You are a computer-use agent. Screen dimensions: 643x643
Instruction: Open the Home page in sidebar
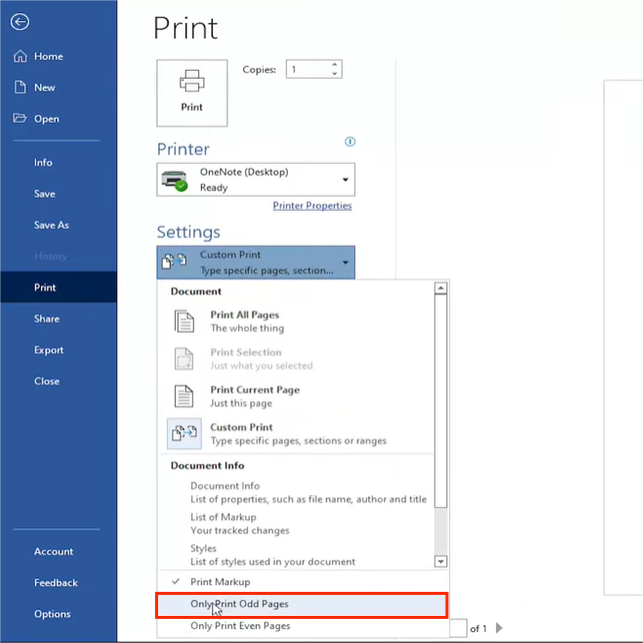[48, 57]
